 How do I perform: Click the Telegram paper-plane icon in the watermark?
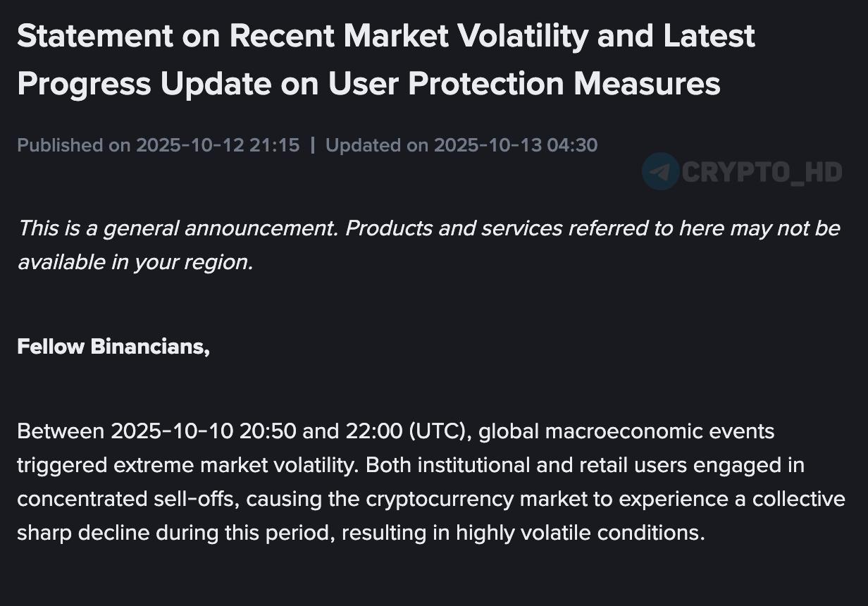pyautogui.click(x=660, y=172)
